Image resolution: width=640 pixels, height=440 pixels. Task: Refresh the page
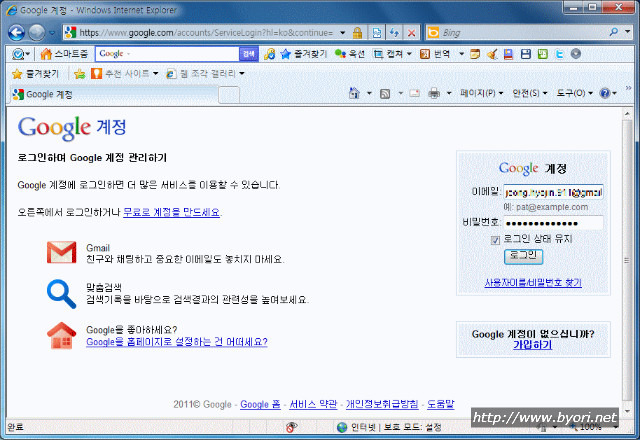point(394,33)
